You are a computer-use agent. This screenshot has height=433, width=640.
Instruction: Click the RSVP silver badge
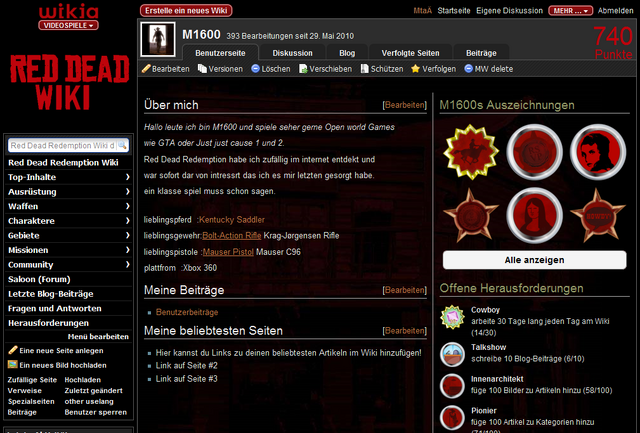coord(535,152)
